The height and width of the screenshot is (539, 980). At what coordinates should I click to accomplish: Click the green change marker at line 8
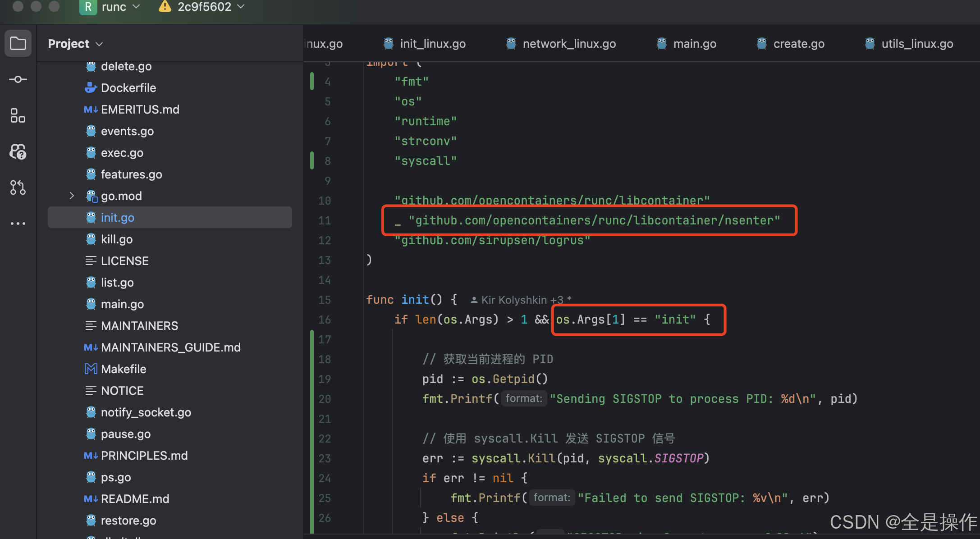pyautogui.click(x=312, y=161)
